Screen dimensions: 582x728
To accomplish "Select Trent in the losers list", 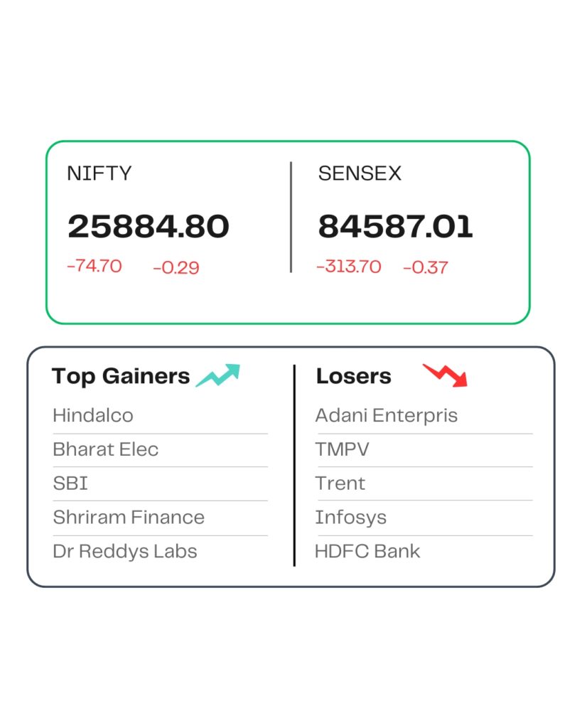I will point(340,483).
